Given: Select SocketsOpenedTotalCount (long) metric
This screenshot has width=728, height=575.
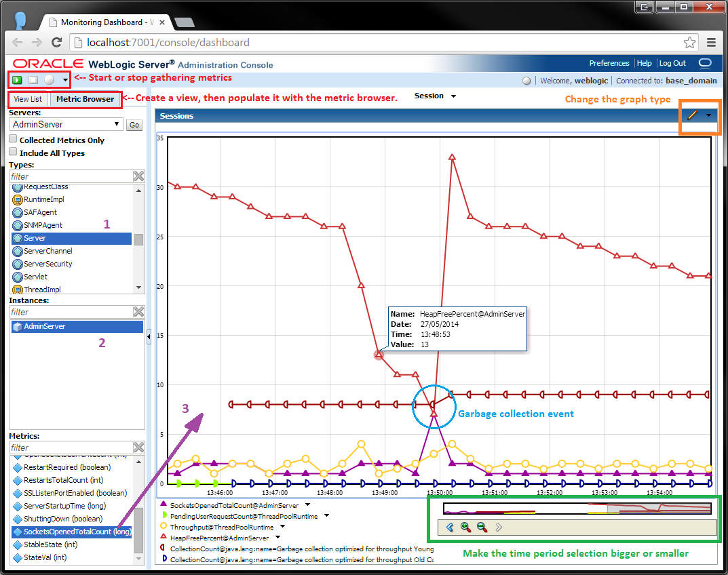Looking at the screenshot, I should [71, 532].
